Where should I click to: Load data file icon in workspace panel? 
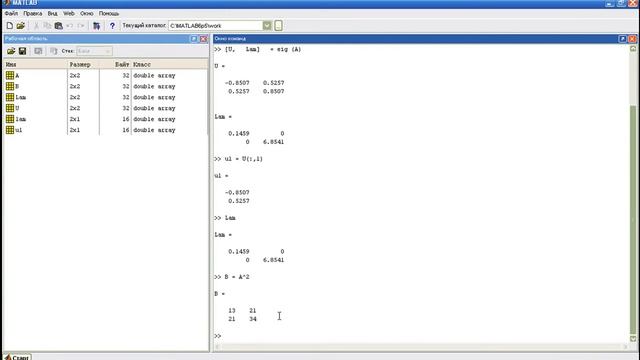(11, 51)
